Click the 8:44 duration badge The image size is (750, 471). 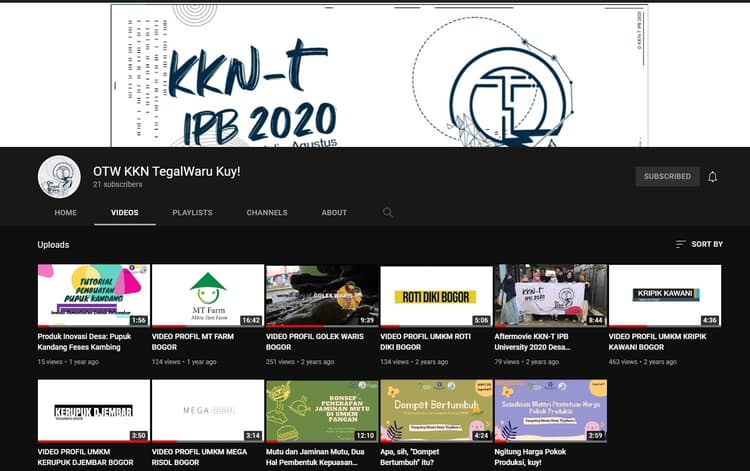596,320
